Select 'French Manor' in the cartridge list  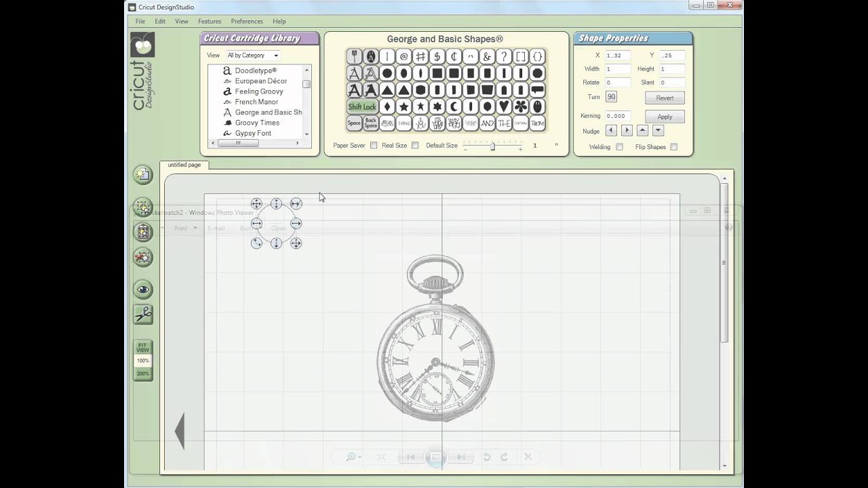click(x=256, y=102)
